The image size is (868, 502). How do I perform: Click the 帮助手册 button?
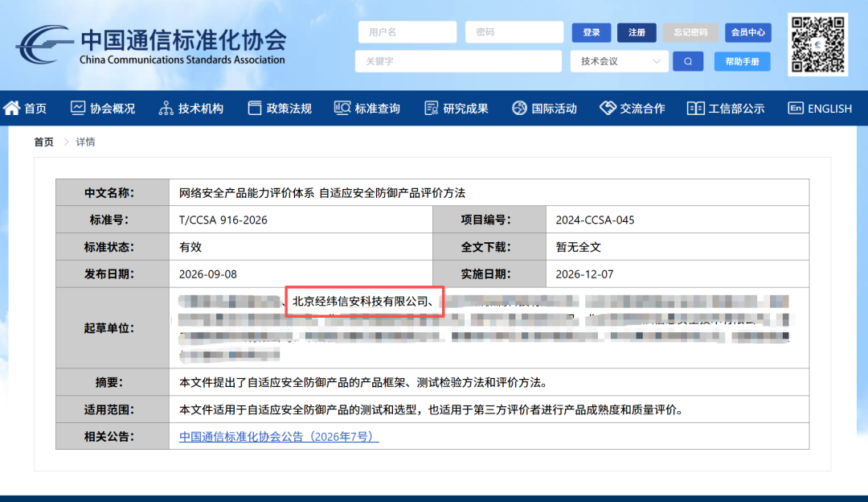743,61
